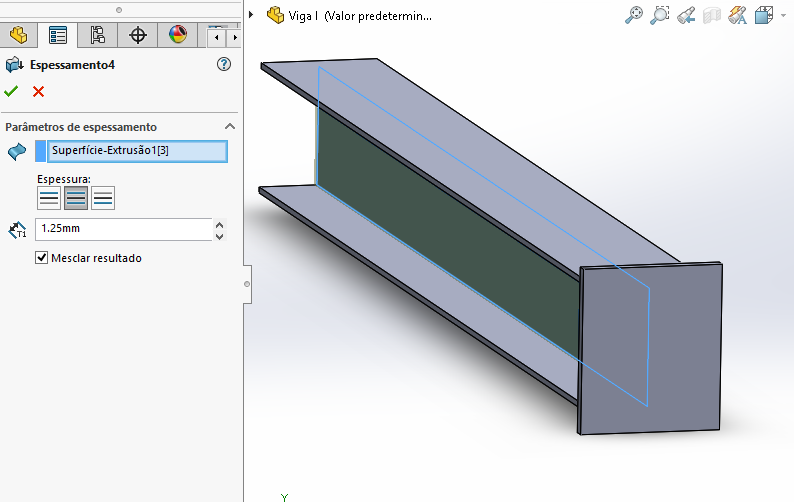
Task: Click the Zoom to Fit icon
Action: (634, 15)
